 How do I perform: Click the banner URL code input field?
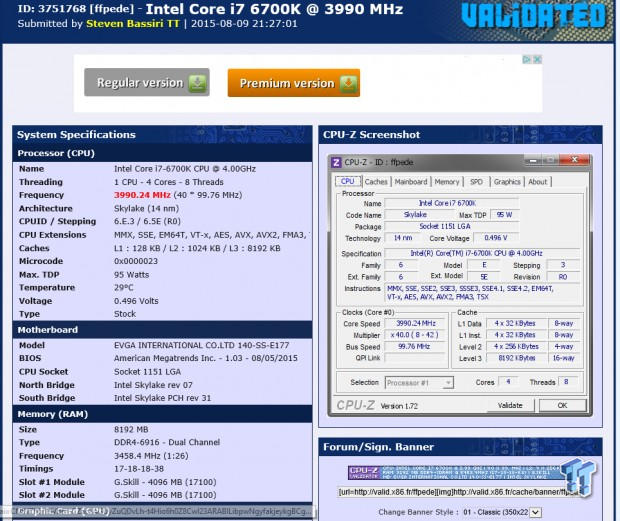(x=459, y=492)
